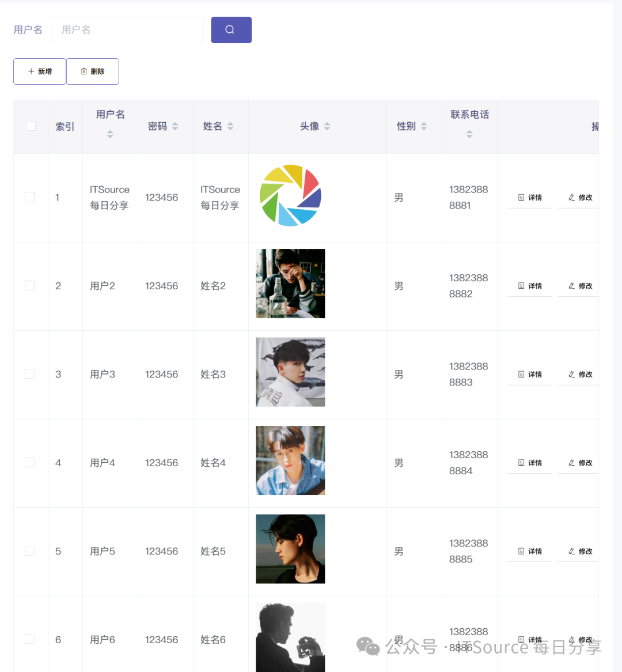Open 详情 details for 用户5

coord(529,552)
